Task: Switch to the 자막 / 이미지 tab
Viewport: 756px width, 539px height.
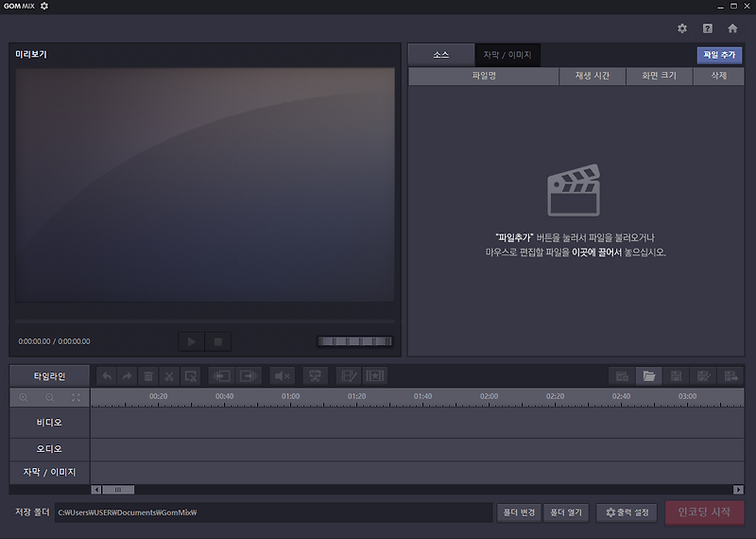Action: pyautogui.click(x=507, y=55)
